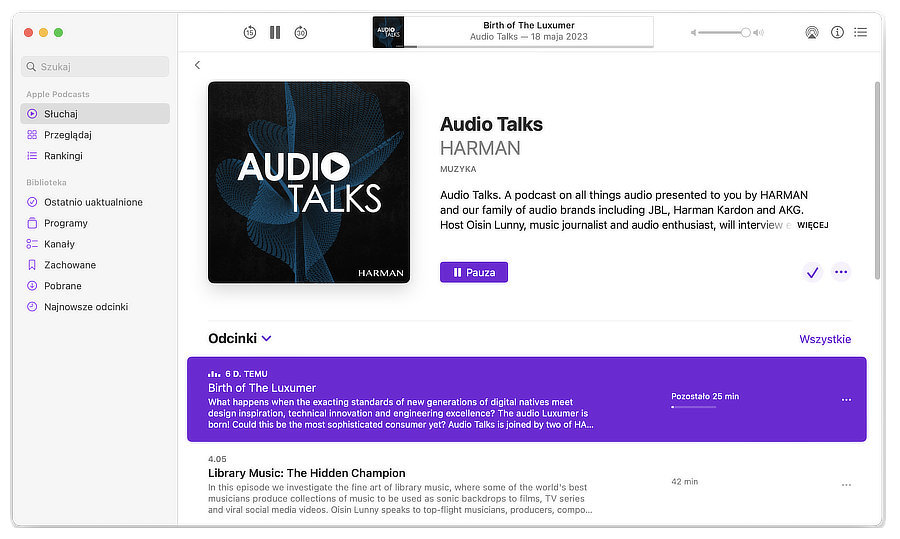Open the show's more options ellipsis
900x539 pixels.
tap(841, 272)
